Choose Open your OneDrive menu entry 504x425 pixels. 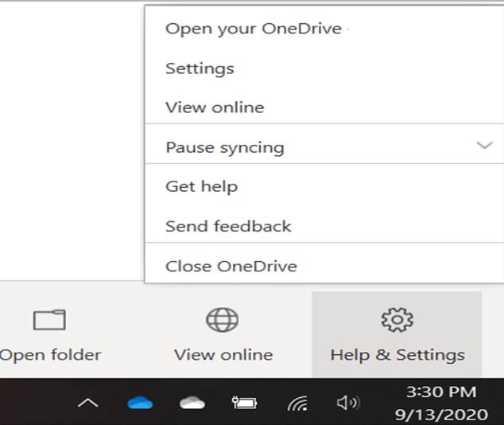click(x=253, y=29)
